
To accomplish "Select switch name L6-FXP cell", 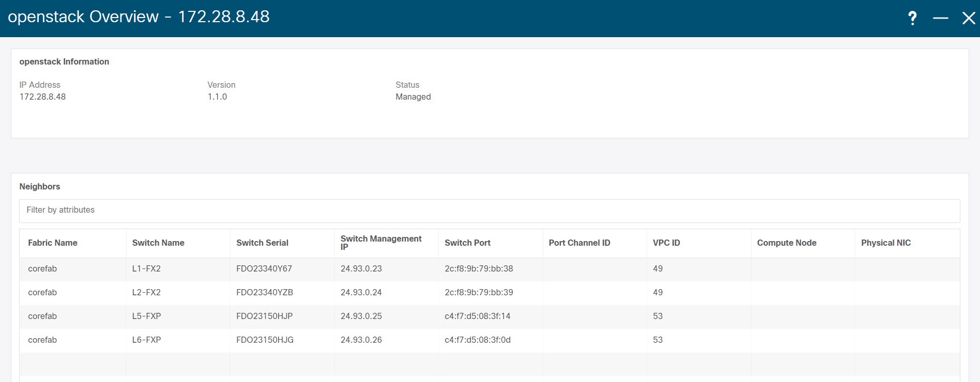I will (146, 340).
